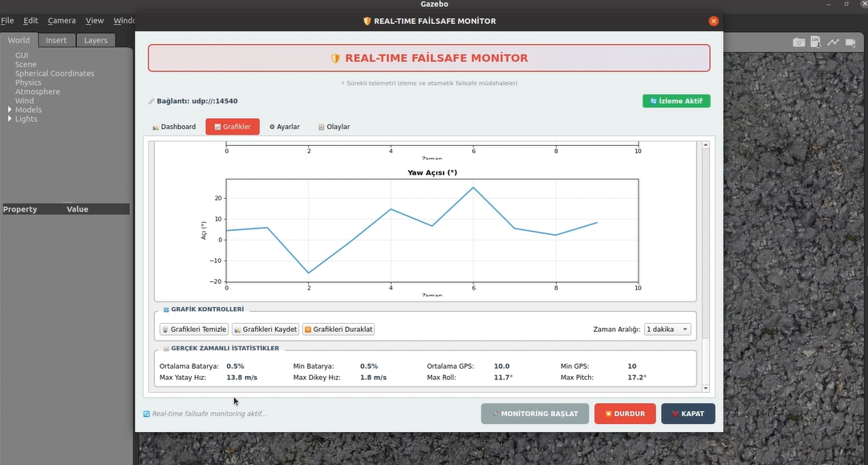The image size is (868, 465).
Task: Close the Failsafe Monitor dialog with red X
Action: coord(713,22)
